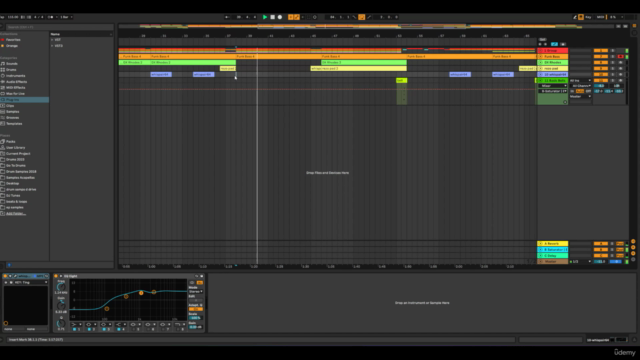Toggle the reze pad track activator
Screen dimensions: 640x360
coord(601,69)
